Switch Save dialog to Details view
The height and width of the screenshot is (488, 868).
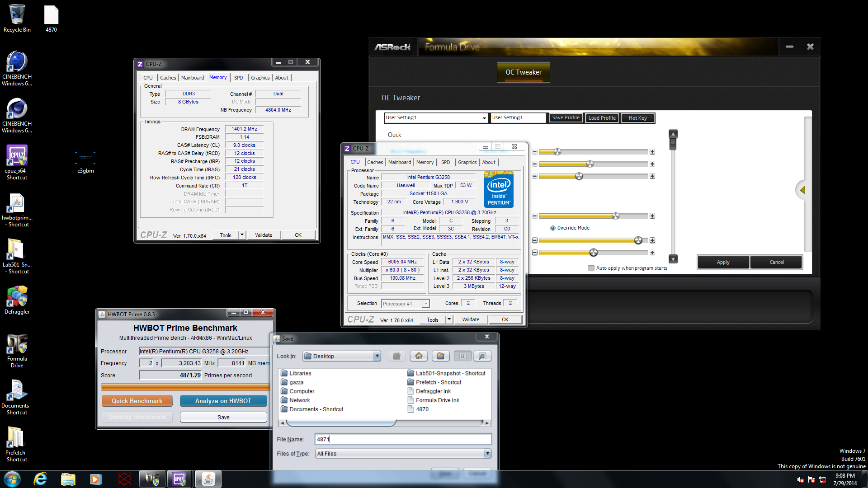tap(482, 356)
